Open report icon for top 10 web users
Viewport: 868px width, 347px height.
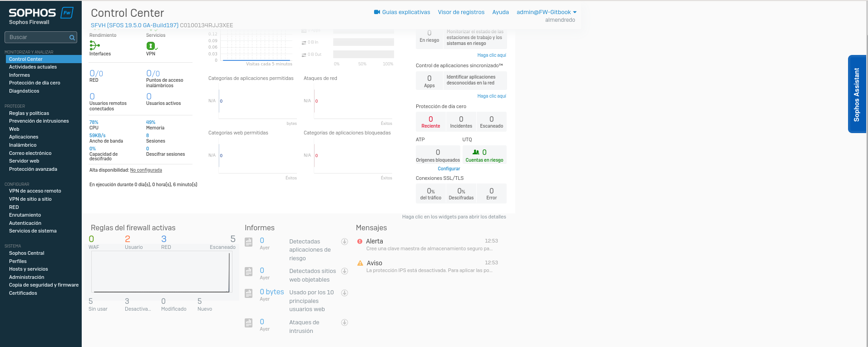[x=249, y=293]
